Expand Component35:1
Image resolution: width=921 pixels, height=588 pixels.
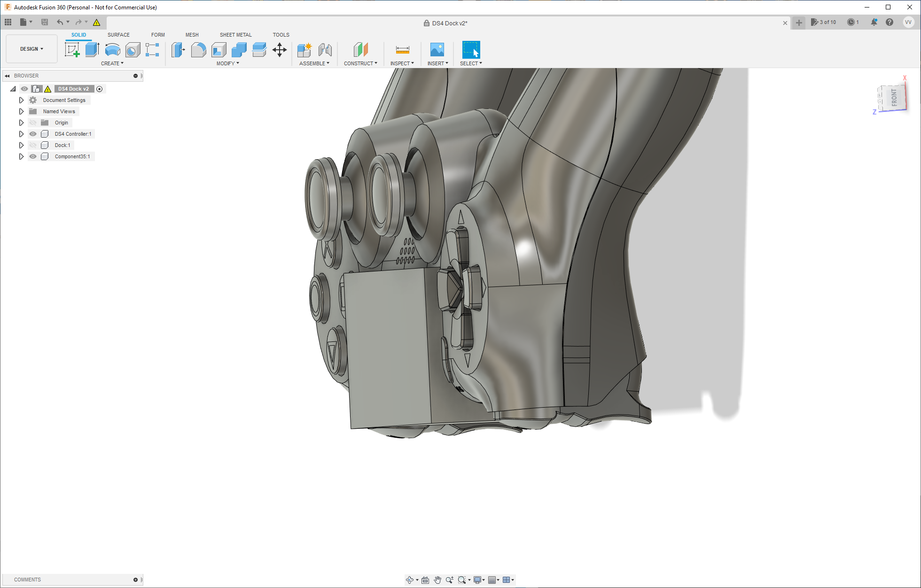click(x=21, y=156)
